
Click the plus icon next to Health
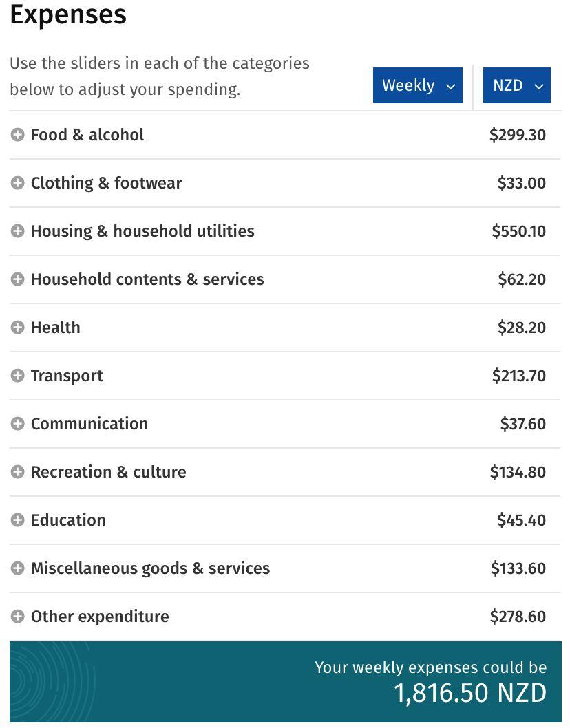click(18, 328)
